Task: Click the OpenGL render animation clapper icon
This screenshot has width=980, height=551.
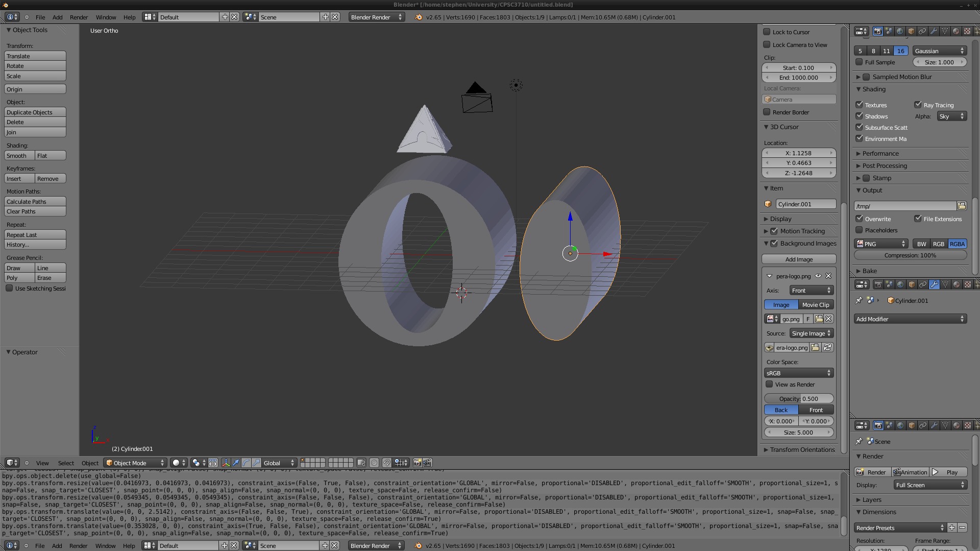Action: tap(427, 463)
